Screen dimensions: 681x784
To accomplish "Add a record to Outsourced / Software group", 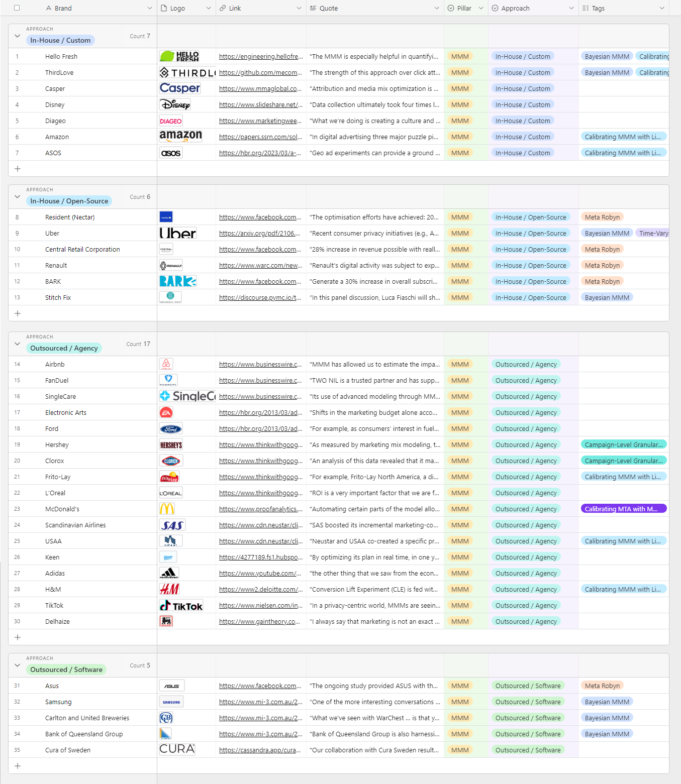I will point(18,766).
